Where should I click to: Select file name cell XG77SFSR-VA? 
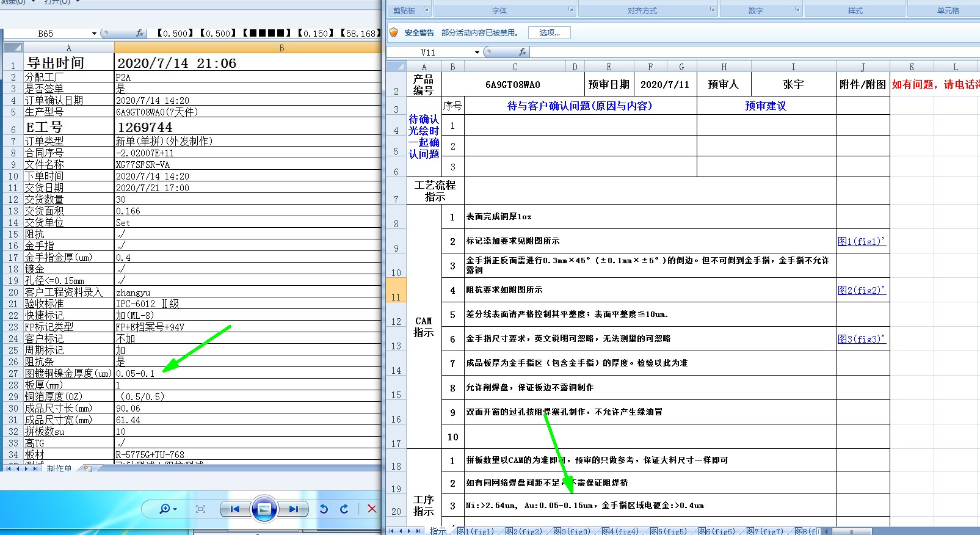[248, 164]
